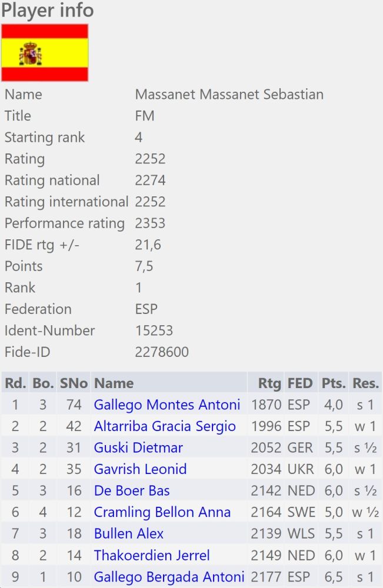Click the SNo column header

[74, 383]
